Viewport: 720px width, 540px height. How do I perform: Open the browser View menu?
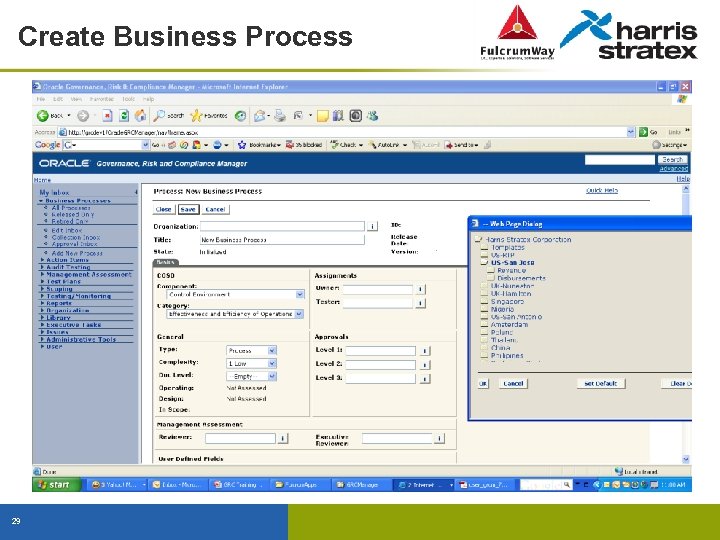click(x=76, y=99)
